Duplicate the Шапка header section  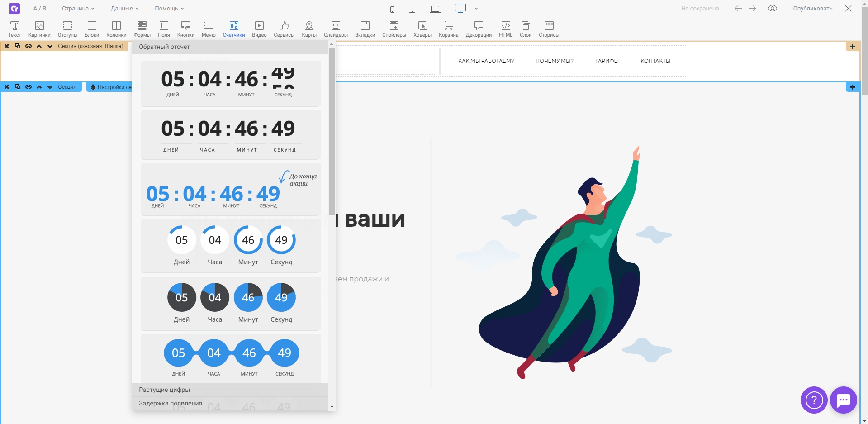[x=18, y=46]
